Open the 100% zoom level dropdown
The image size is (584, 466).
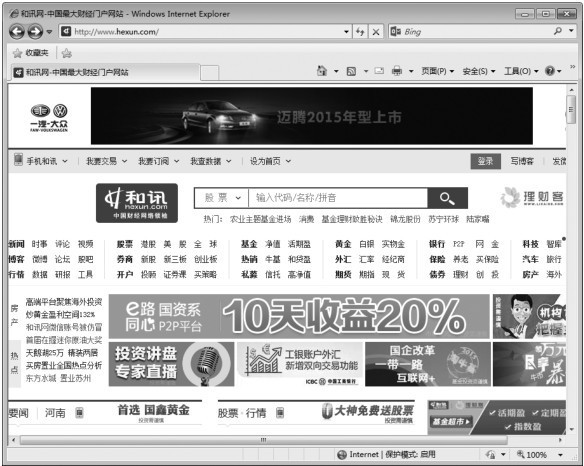(560, 455)
